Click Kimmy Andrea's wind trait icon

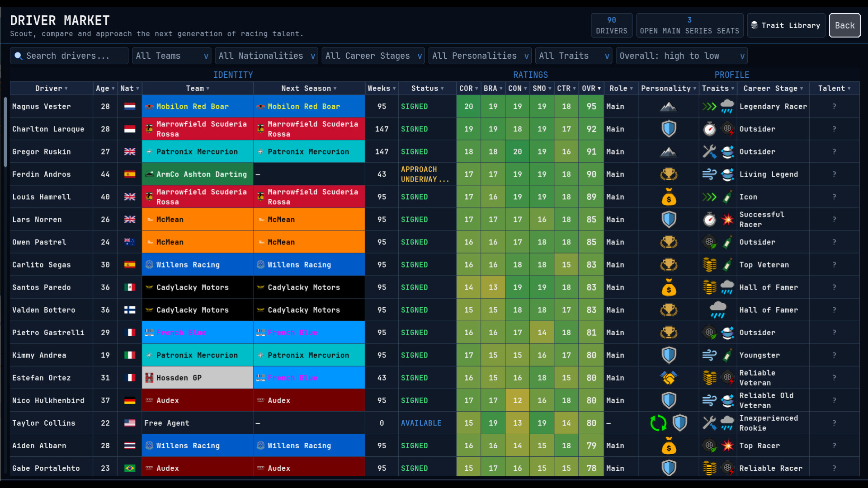(709, 355)
